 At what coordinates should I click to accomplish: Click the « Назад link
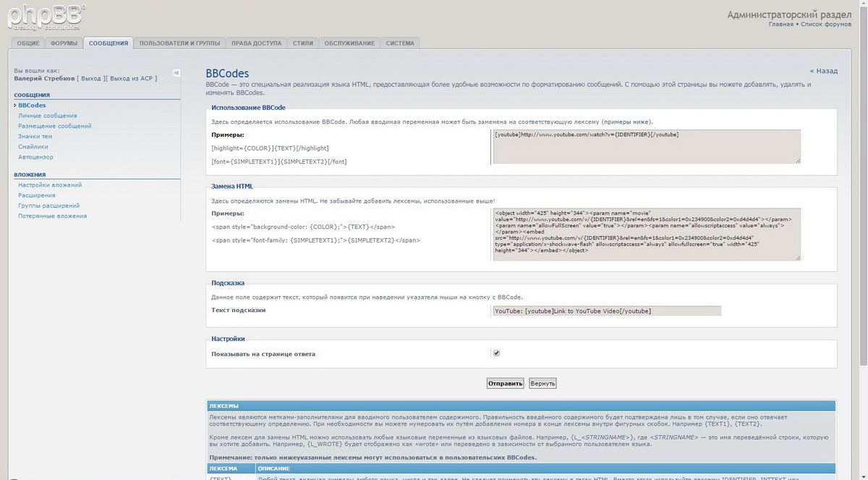pyautogui.click(x=824, y=71)
